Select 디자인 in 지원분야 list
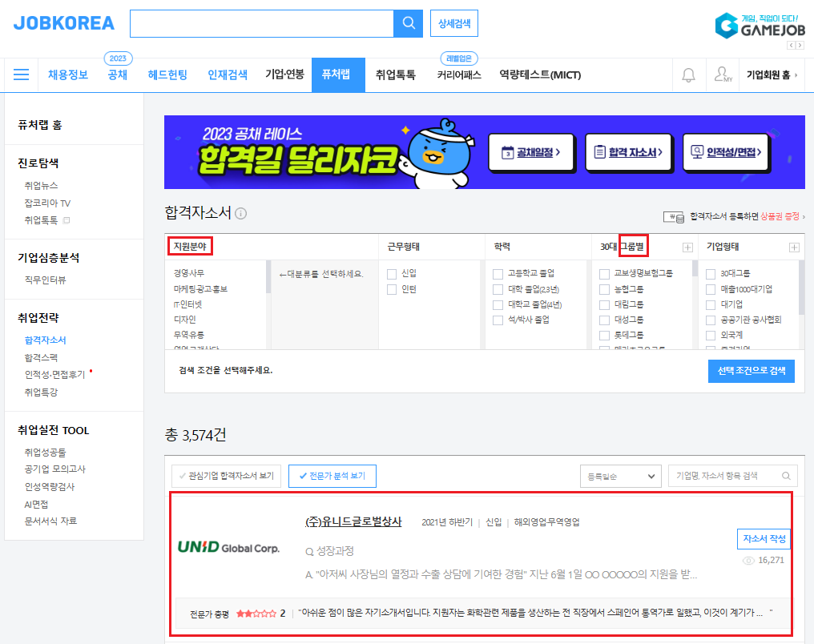 pos(184,320)
